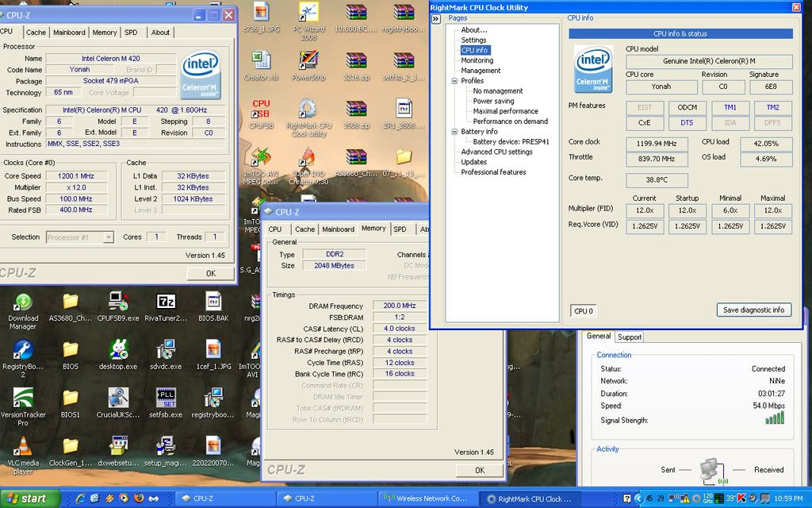This screenshot has width=812, height=508.
Task: Collapse the Battery info tree node
Action: [x=454, y=132]
